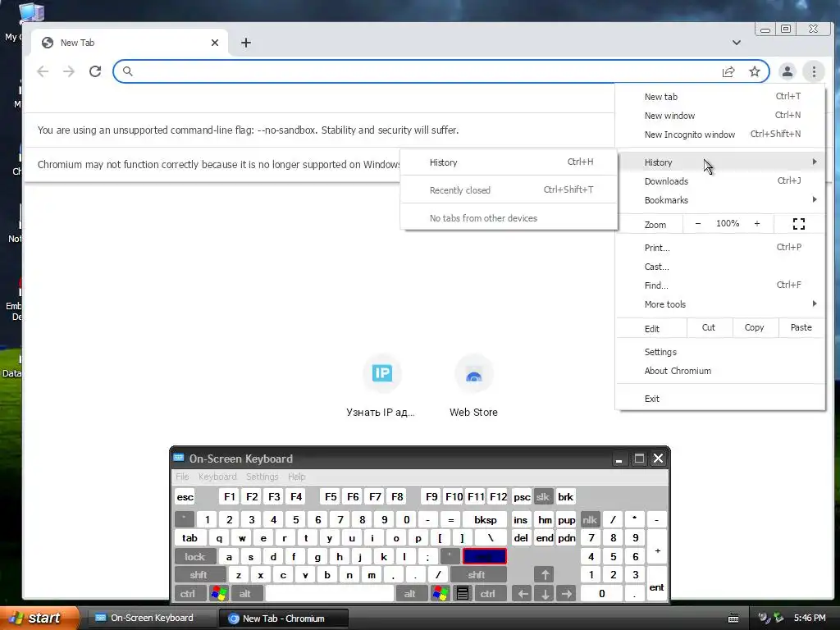This screenshot has height=630, width=840.
Task: Click the left Windows logo key
Action: [x=218, y=594]
